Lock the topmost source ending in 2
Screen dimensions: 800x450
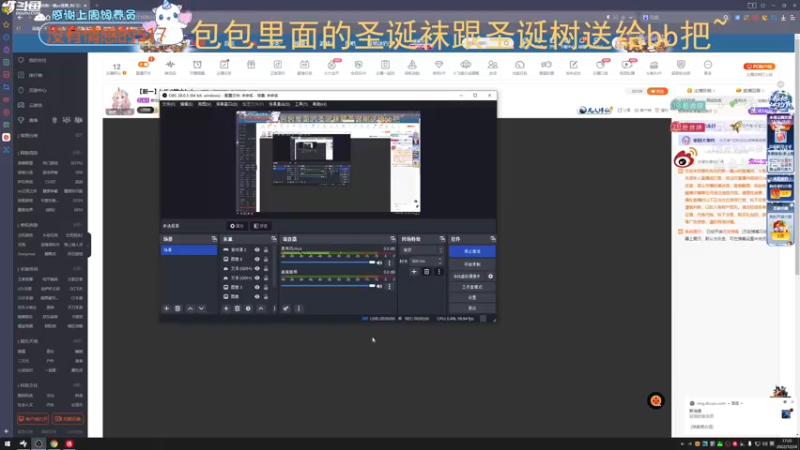tap(266, 249)
